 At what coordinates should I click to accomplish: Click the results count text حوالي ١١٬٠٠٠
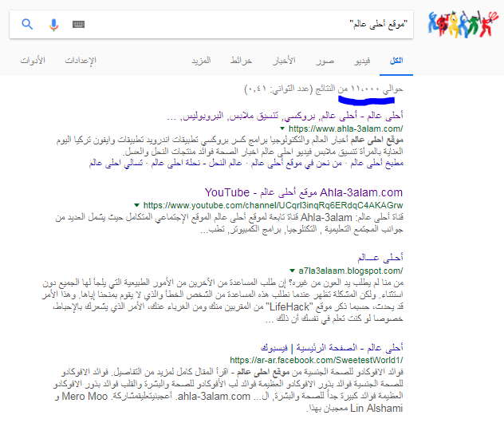click(376, 89)
